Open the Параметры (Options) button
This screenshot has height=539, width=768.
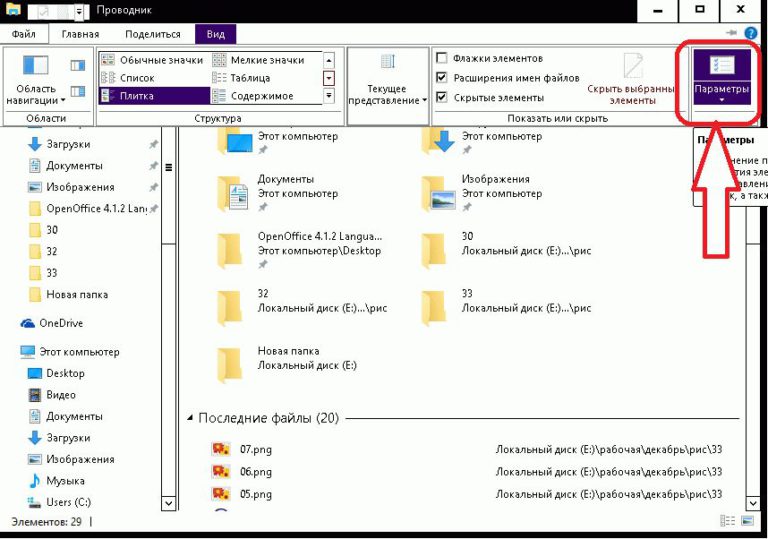[x=722, y=76]
